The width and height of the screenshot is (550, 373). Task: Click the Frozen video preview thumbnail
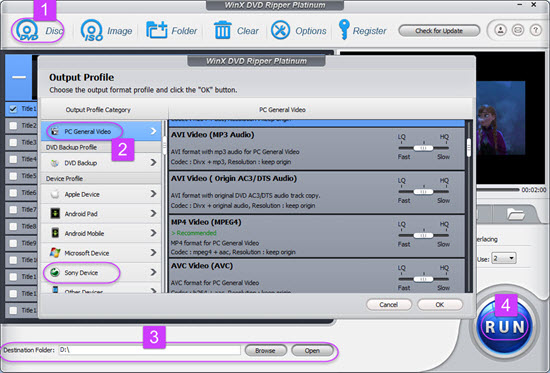tap(501, 118)
